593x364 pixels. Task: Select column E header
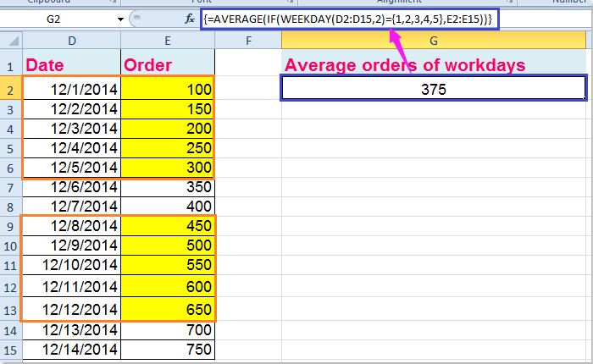(168, 41)
